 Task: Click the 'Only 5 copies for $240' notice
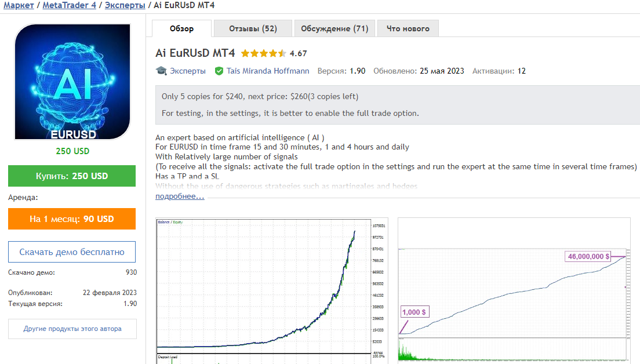(260, 96)
